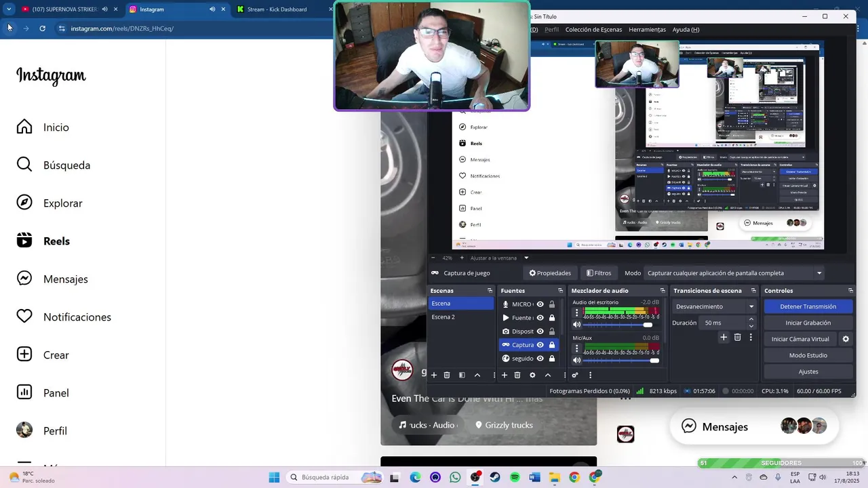
Task: Open Notificaciones heart icon
Action: tap(24, 317)
